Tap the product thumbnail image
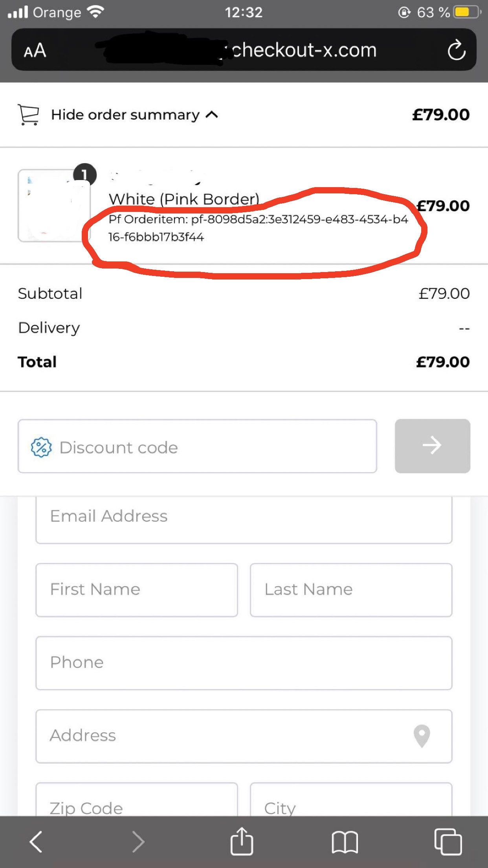The height and width of the screenshot is (868, 488). pos(54,206)
